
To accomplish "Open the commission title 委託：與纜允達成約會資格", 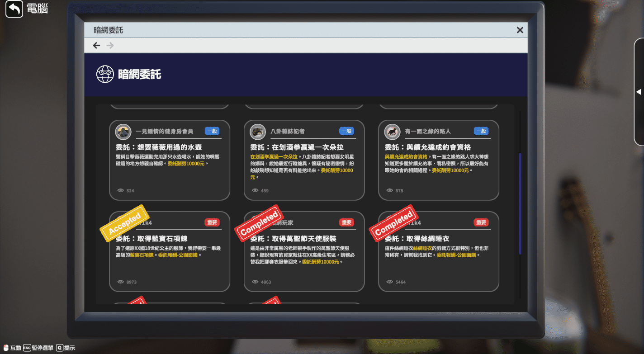I will pyautogui.click(x=428, y=147).
